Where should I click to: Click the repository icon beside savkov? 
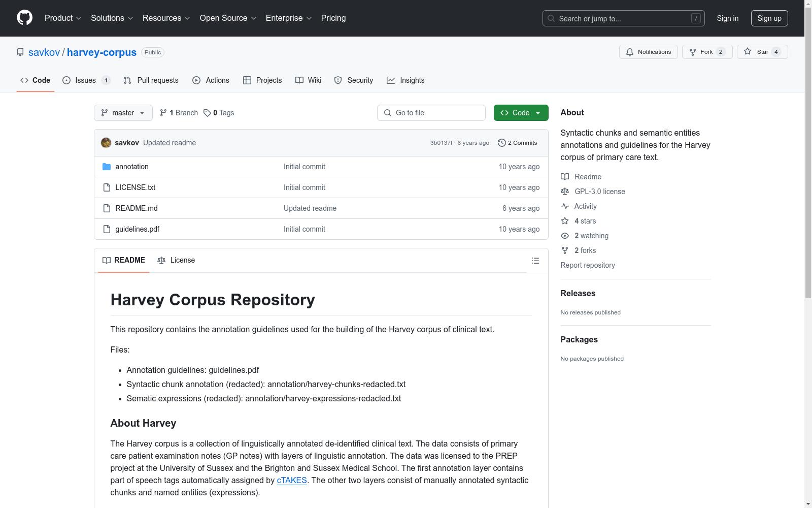(x=20, y=52)
